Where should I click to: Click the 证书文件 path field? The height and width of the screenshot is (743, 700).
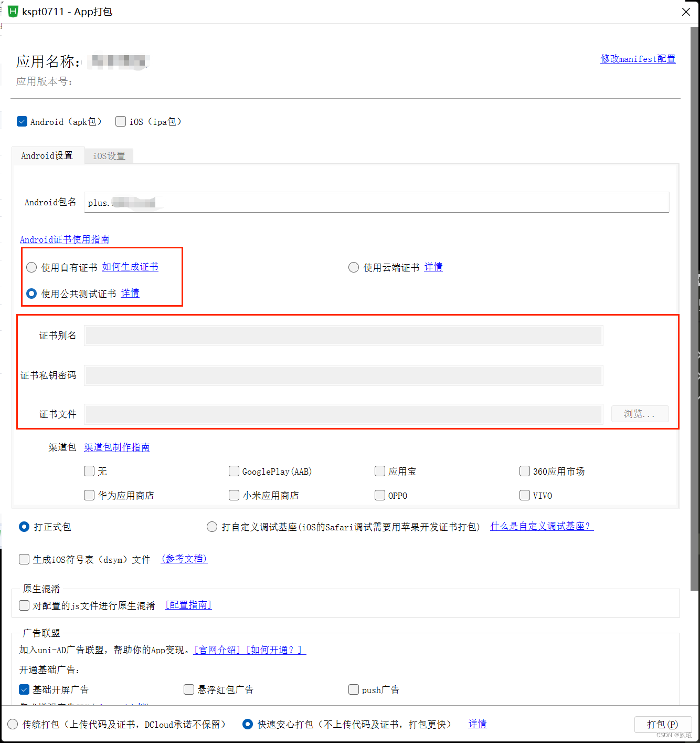pos(344,414)
